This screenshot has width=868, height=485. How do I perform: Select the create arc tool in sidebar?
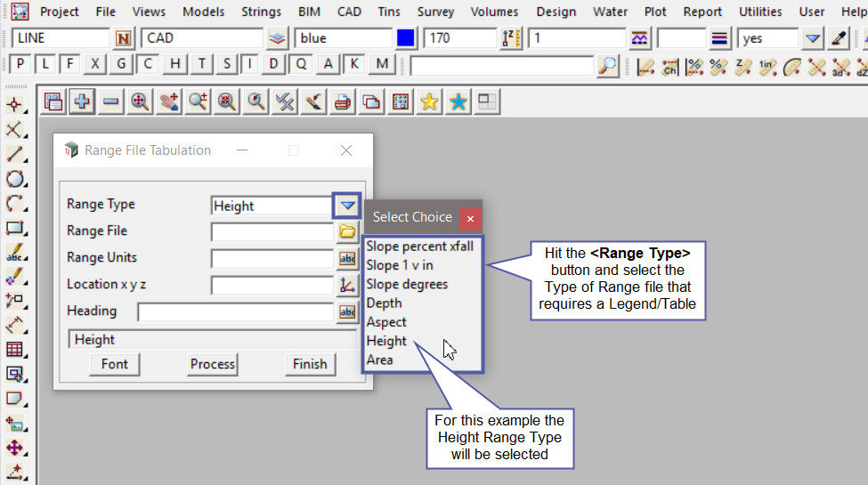click(15, 203)
